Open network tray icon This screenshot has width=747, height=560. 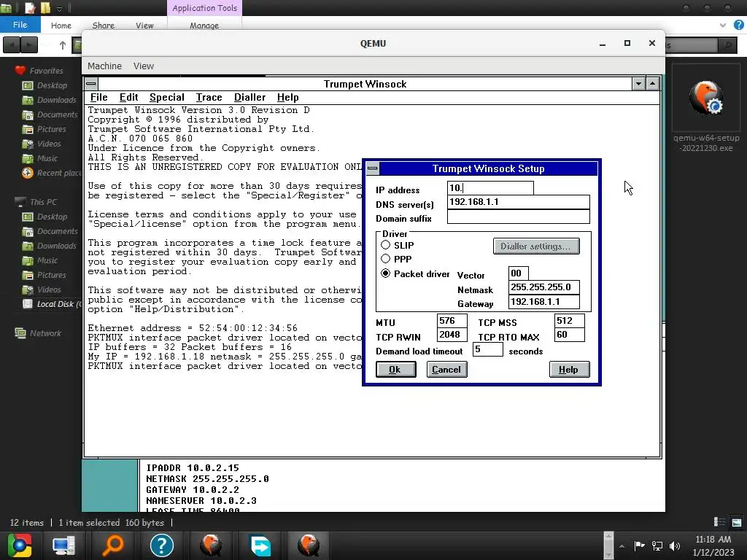click(657, 545)
